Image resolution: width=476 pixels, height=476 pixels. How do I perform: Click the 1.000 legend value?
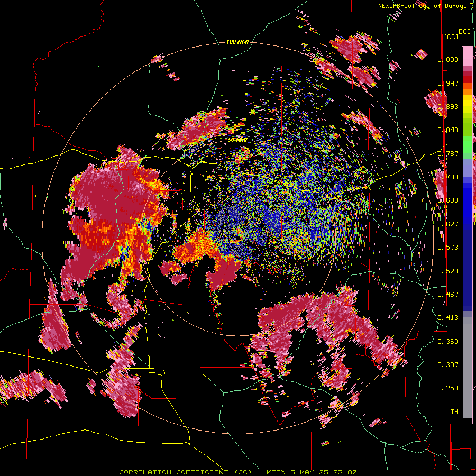(x=448, y=59)
